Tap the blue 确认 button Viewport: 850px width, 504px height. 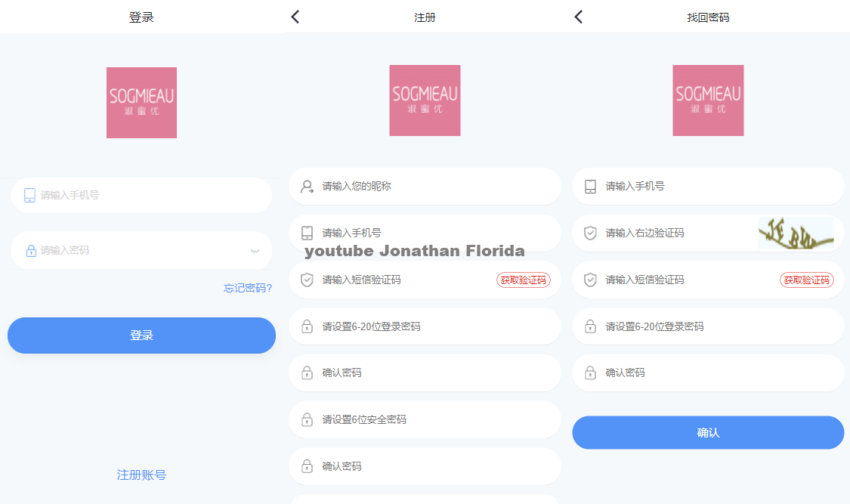pyautogui.click(x=708, y=432)
